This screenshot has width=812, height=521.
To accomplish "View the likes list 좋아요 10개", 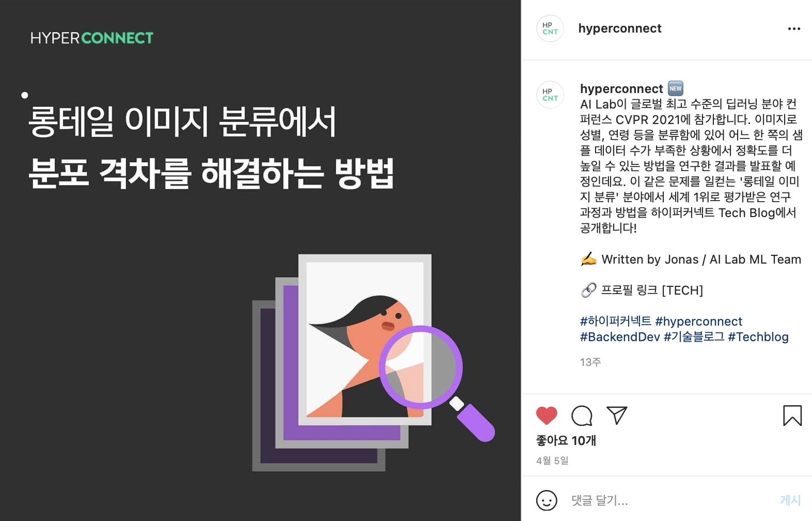I will coord(566,440).
